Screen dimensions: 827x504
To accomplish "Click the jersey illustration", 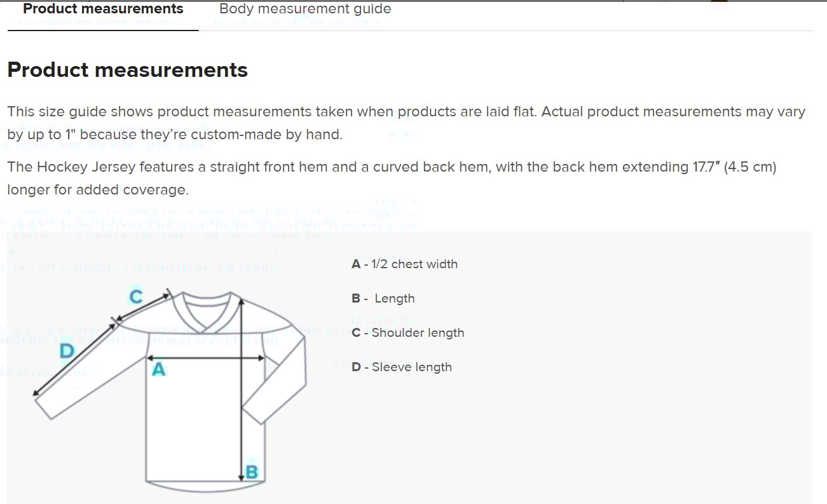I will coord(191,394).
